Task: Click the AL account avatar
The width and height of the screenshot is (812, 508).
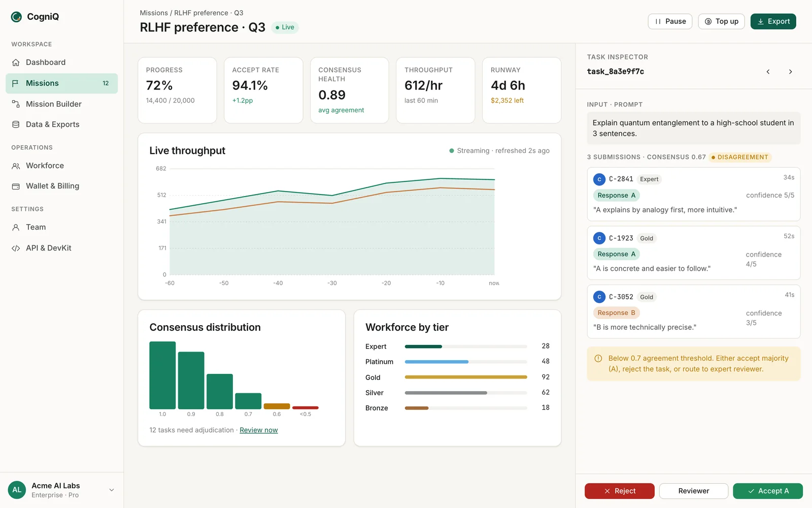Action: [x=17, y=490]
